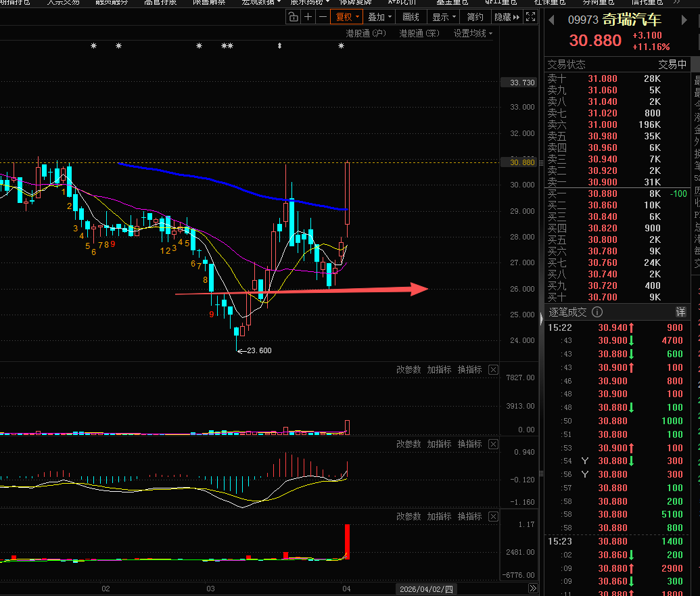
Task: Enter full-screen chart mode
Action: coord(530,17)
